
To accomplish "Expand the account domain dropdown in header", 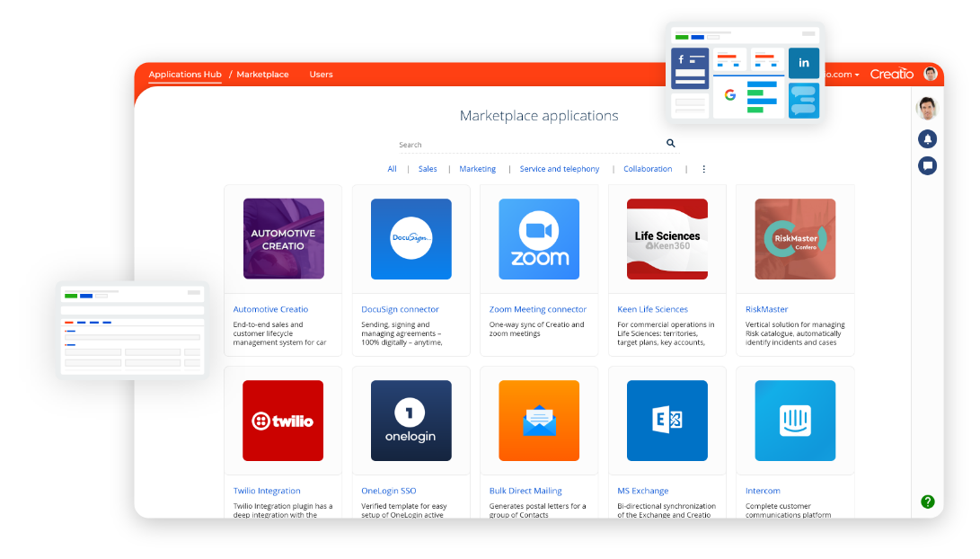I will click(x=843, y=75).
